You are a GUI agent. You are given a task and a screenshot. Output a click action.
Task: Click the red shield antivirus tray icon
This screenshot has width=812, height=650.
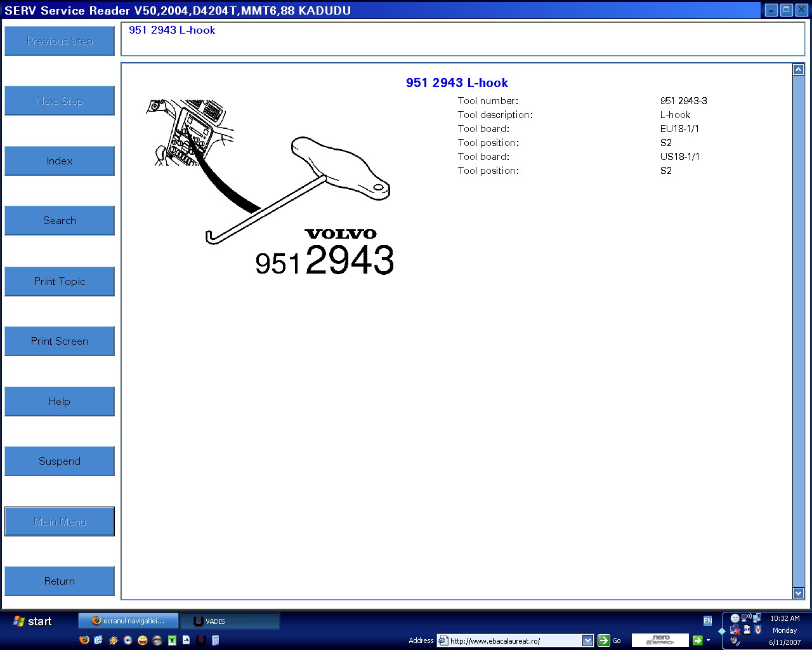758,630
